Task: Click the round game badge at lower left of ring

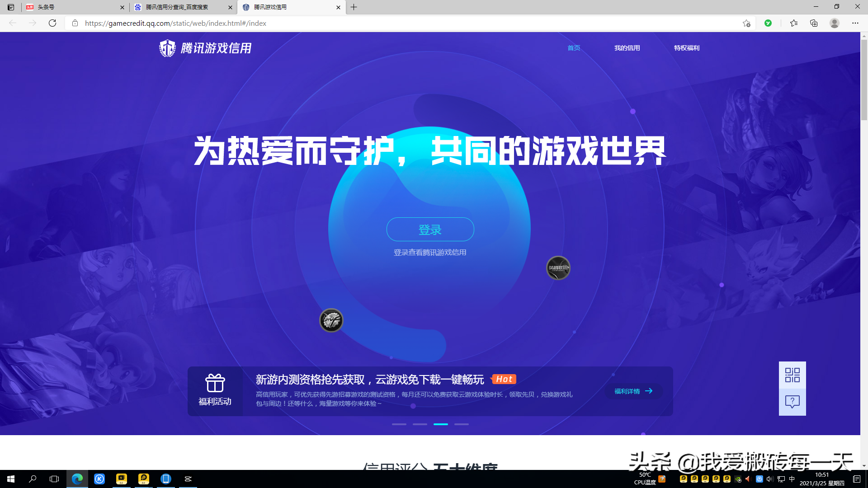Action: pos(331,320)
